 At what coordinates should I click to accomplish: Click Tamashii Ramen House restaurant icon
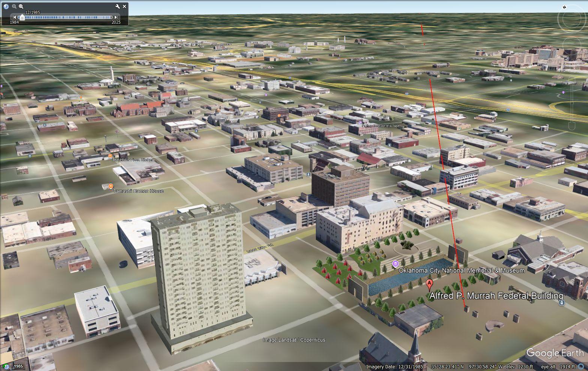(x=111, y=186)
